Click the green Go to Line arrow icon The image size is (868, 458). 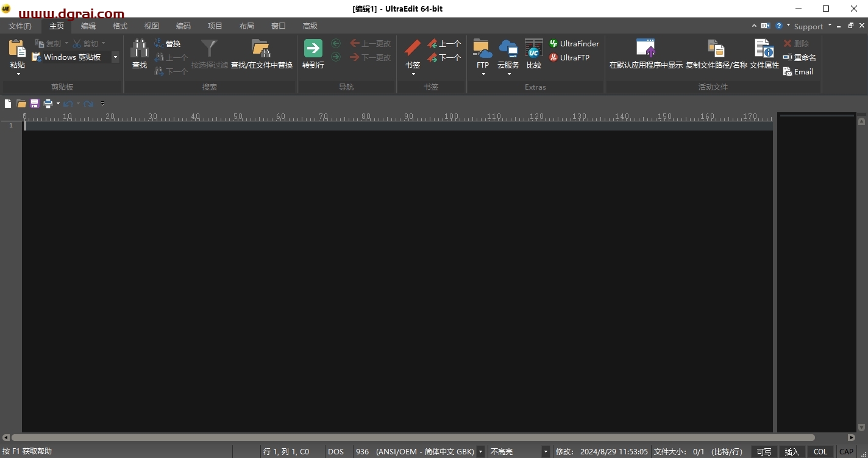pyautogui.click(x=313, y=49)
